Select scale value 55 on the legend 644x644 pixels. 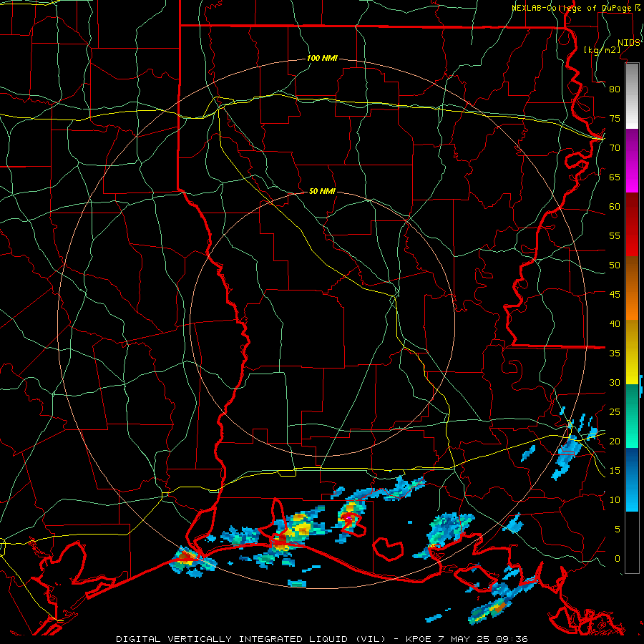click(x=615, y=235)
